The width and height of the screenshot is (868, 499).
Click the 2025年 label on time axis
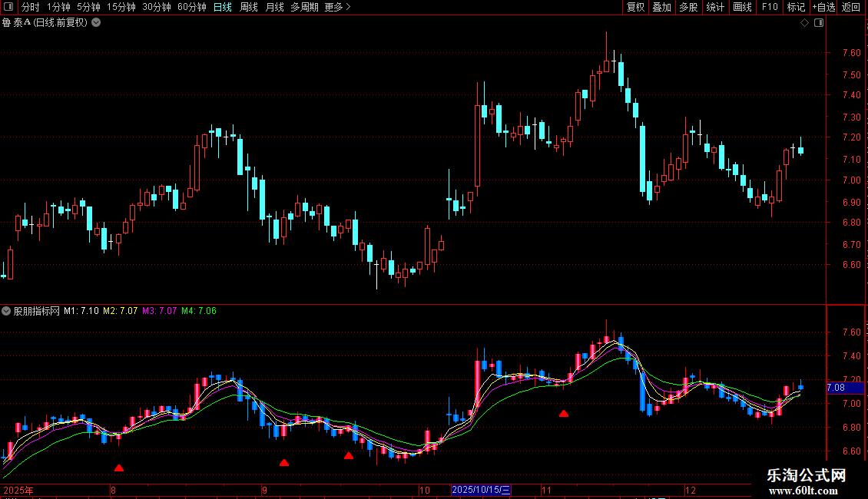(18, 490)
